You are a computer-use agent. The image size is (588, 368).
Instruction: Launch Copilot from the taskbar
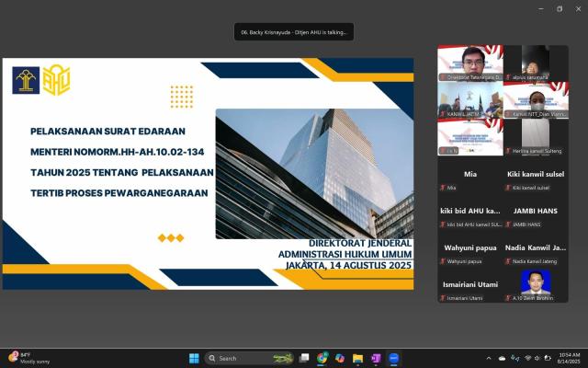click(x=340, y=358)
